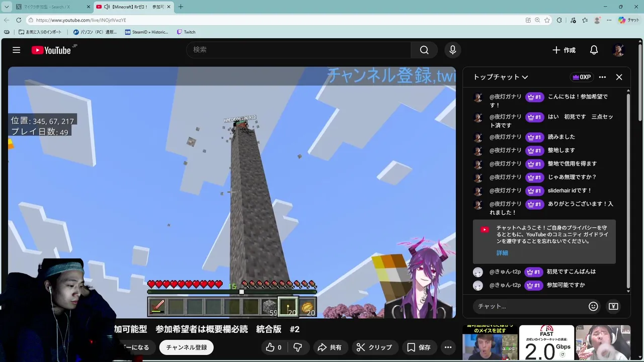Image resolution: width=644 pixels, height=362 pixels.
Task: Focus the YouTube 検索 search field
Action: pos(299,50)
